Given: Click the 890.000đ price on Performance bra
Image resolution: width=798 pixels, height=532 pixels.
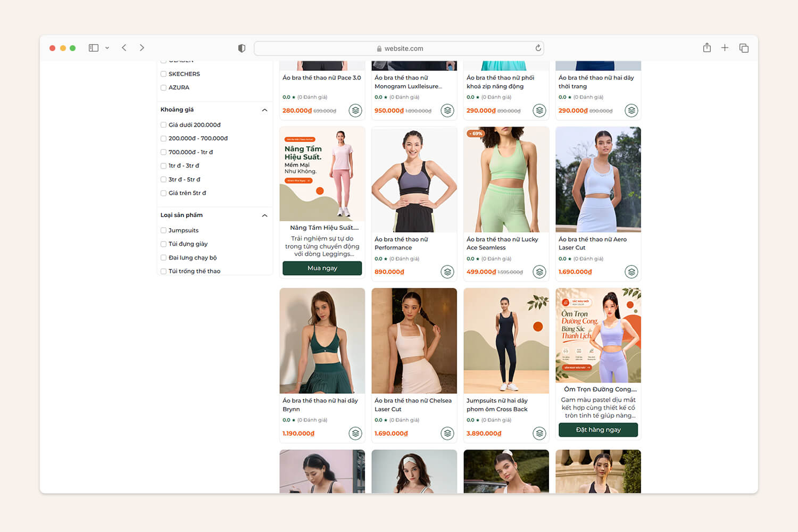Looking at the screenshot, I should tap(389, 272).
